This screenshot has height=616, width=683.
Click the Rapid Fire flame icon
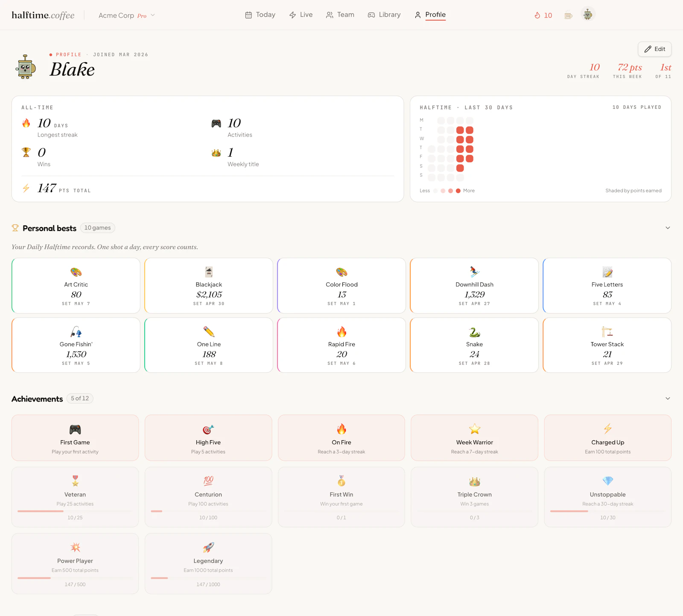click(341, 332)
